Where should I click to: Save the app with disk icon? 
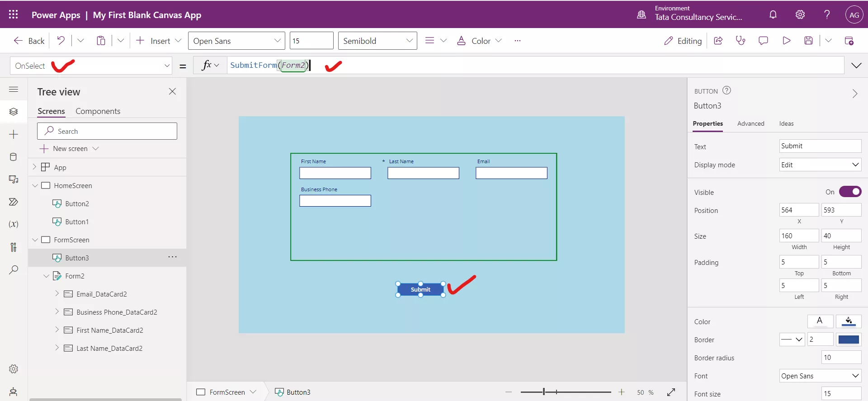click(x=809, y=41)
